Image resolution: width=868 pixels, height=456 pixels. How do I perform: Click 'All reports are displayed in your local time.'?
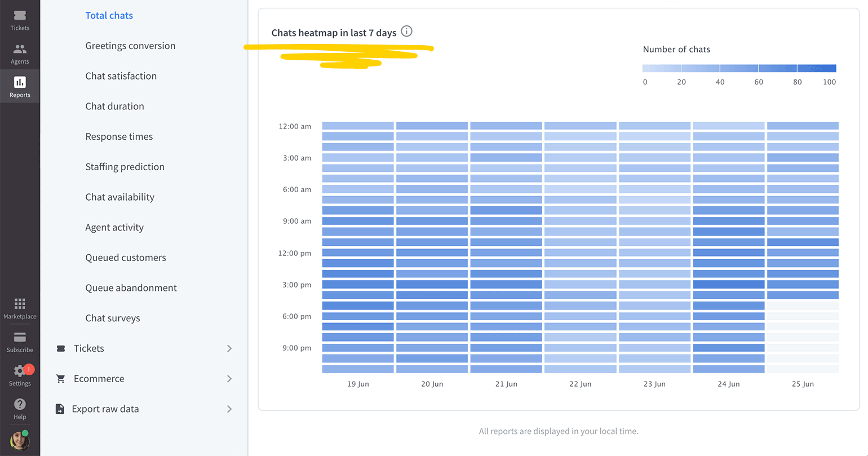tap(559, 431)
